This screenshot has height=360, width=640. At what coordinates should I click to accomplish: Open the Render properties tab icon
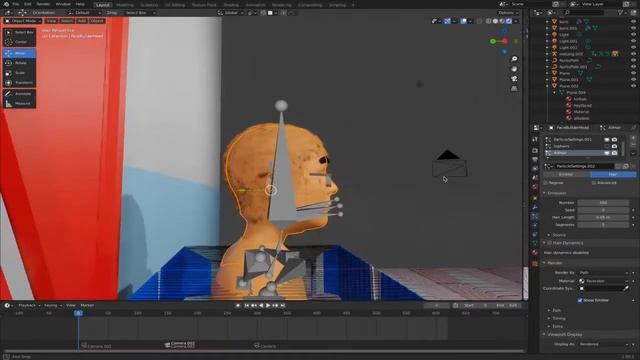[x=535, y=151]
